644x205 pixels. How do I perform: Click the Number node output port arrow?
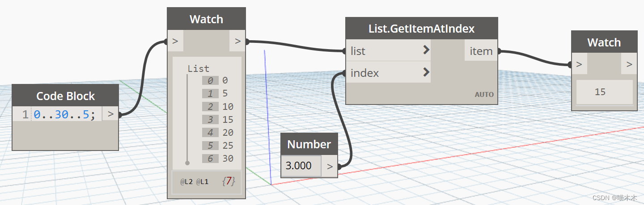(x=330, y=166)
